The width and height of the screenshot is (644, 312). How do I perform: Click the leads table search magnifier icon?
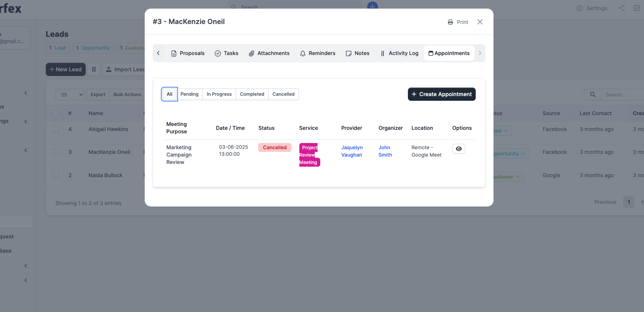pos(592,95)
